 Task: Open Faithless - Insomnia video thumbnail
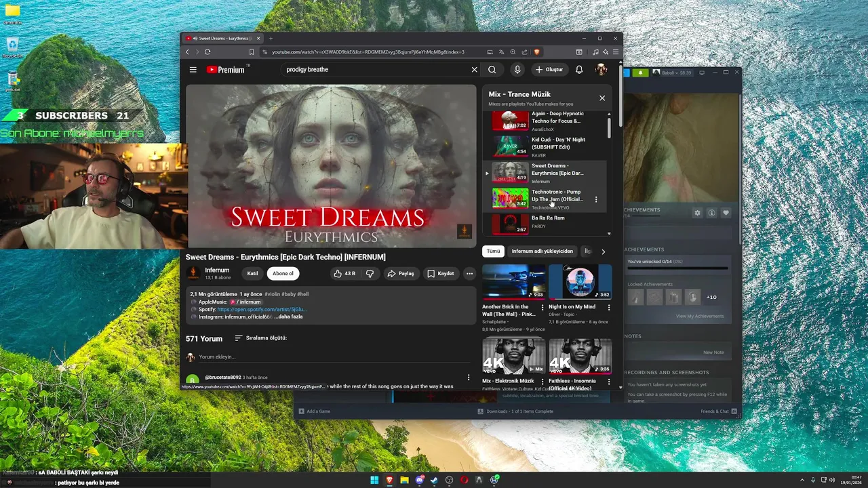tap(580, 356)
